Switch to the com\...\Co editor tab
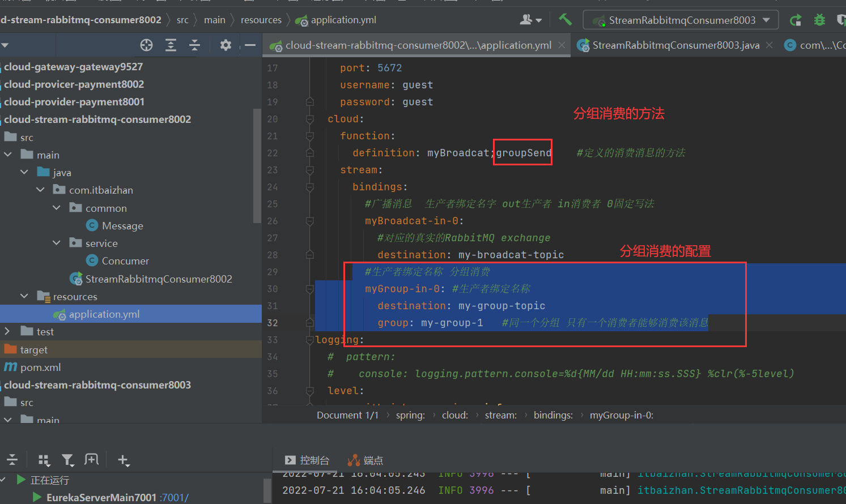The height and width of the screenshot is (504, 846). 815,45
